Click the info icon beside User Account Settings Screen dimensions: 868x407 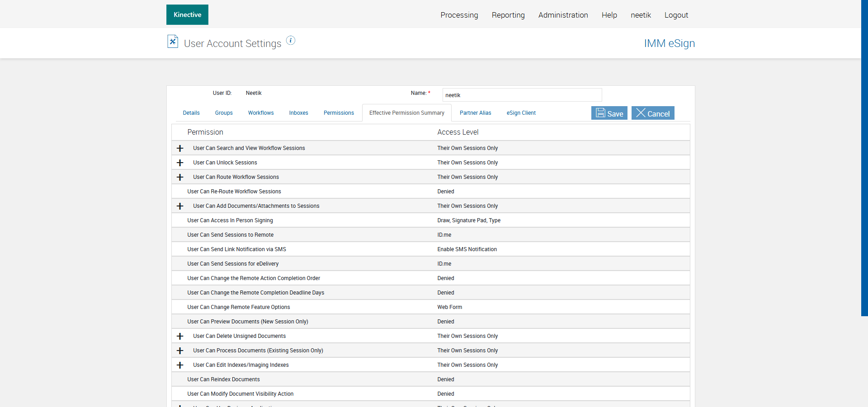[291, 41]
